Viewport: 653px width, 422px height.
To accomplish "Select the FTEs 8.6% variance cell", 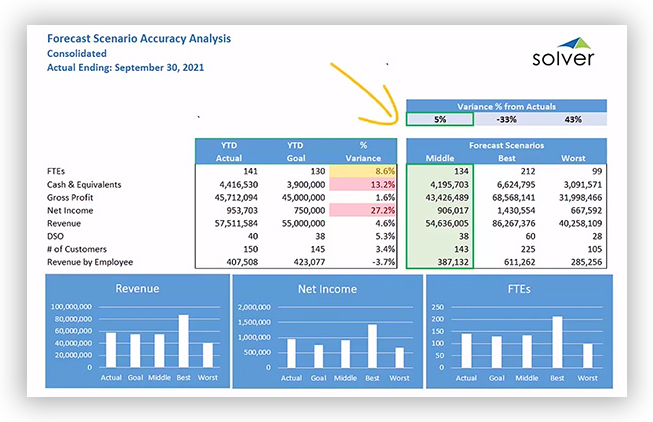I will (362, 171).
